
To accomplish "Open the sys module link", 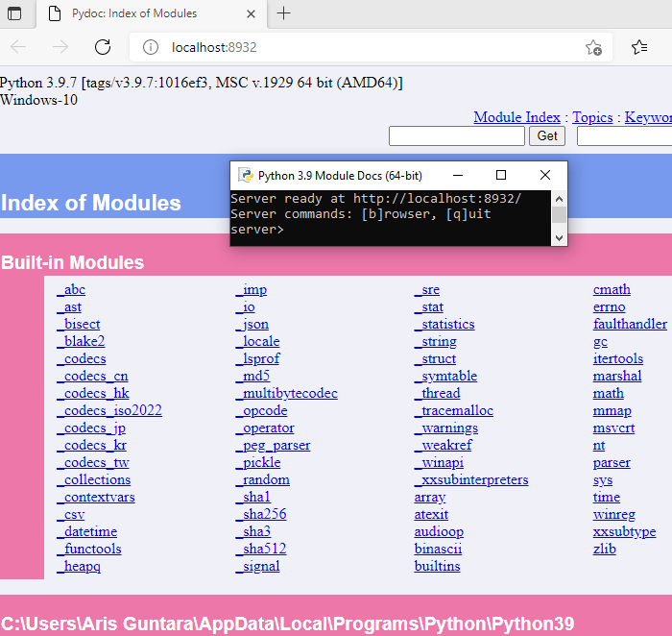I will (x=603, y=480).
